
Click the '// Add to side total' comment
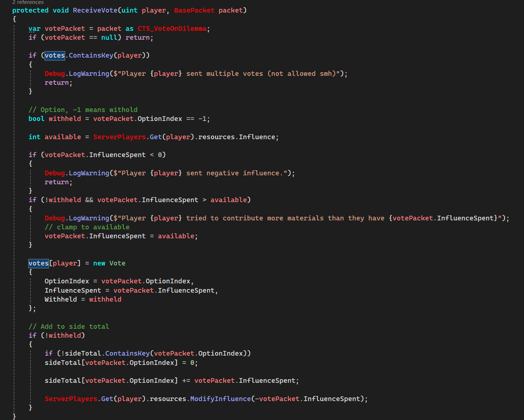tap(69, 327)
